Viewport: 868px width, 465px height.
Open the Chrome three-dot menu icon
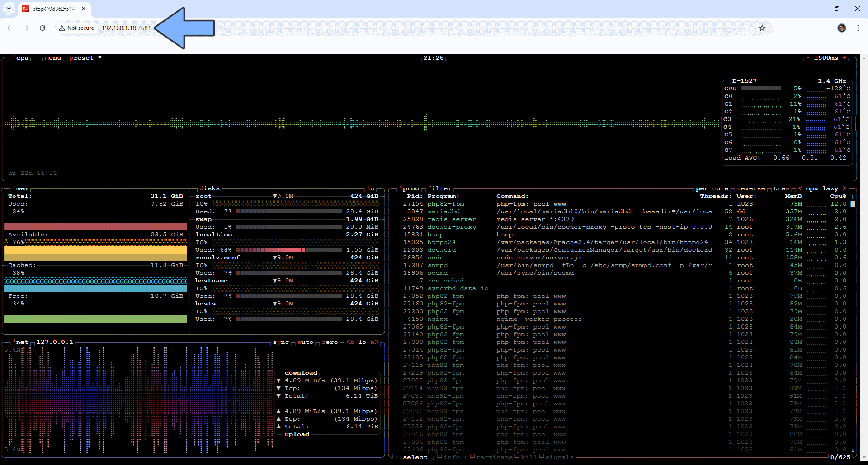point(858,28)
